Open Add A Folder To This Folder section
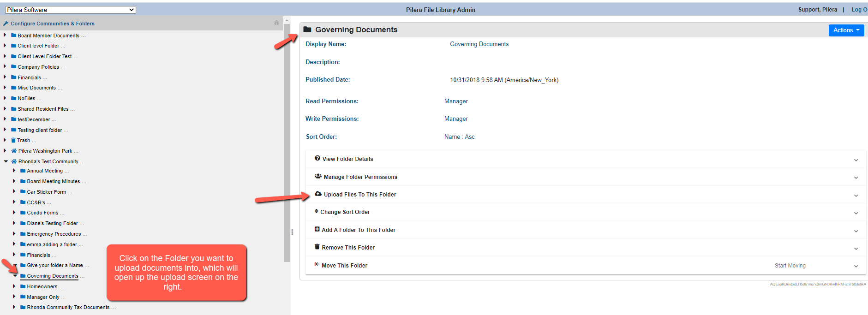This screenshot has width=868, height=315. 586,230
